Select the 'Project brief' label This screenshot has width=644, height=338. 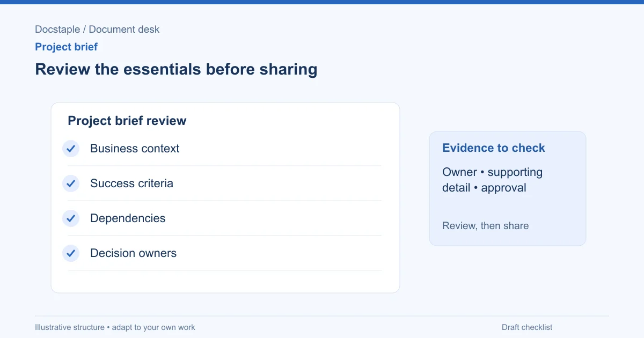pos(66,47)
